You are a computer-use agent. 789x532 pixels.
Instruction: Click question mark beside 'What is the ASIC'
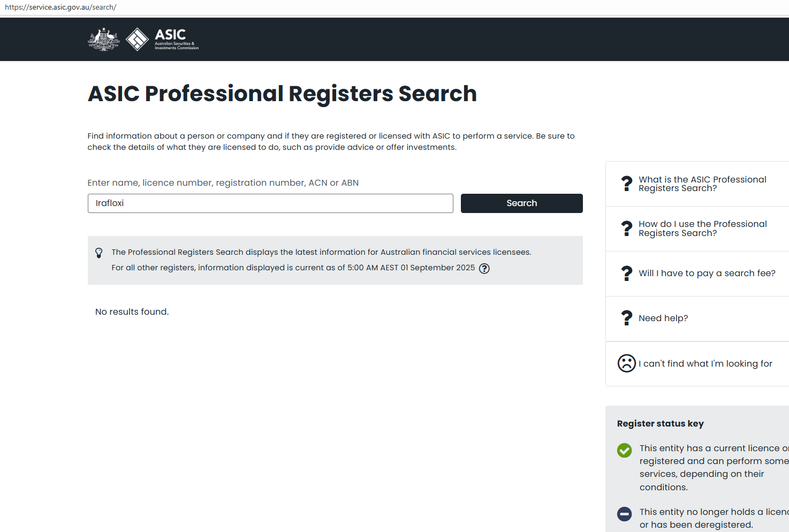pos(626,184)
